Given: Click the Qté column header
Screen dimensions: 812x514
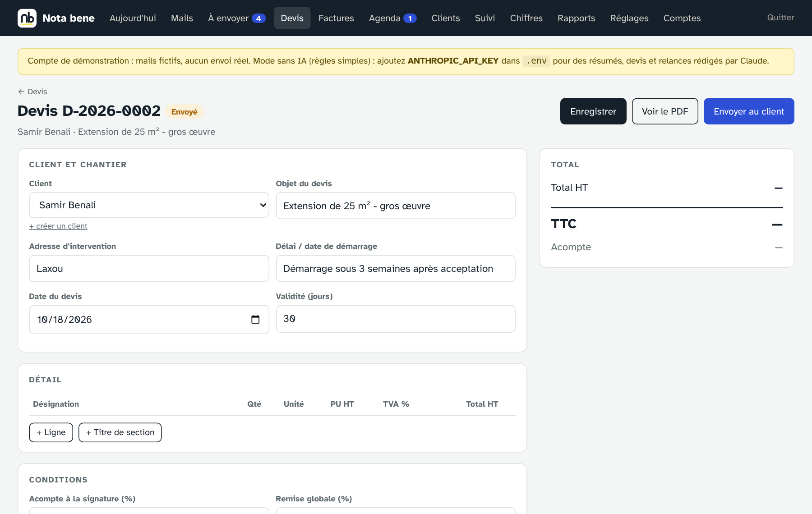Looking at the screenshot, I should 254,404.
